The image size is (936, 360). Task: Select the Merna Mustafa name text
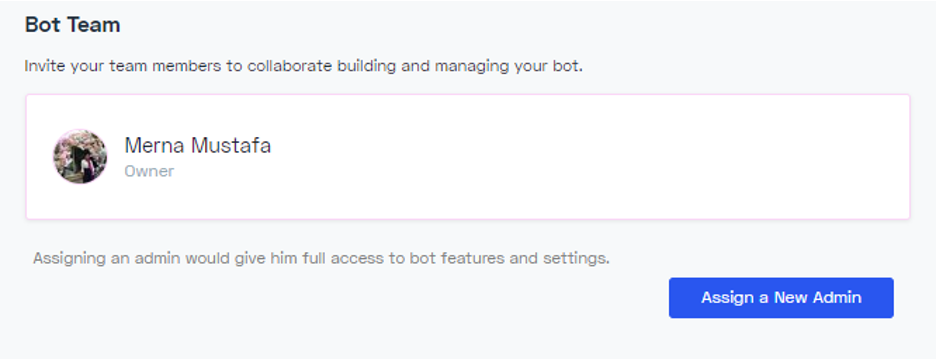point(198,145)
